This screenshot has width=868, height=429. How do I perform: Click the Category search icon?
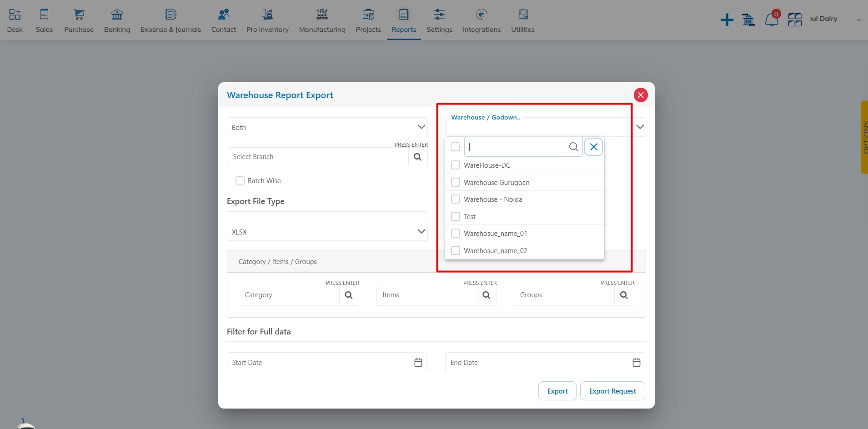click(x=349, y=295)
